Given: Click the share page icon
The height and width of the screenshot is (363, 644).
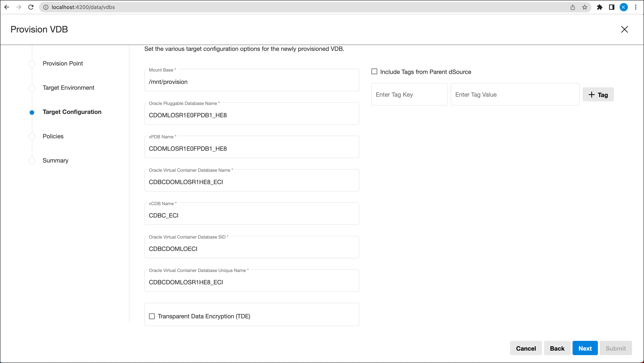Looking at the screenshot, I should (573, 7).
